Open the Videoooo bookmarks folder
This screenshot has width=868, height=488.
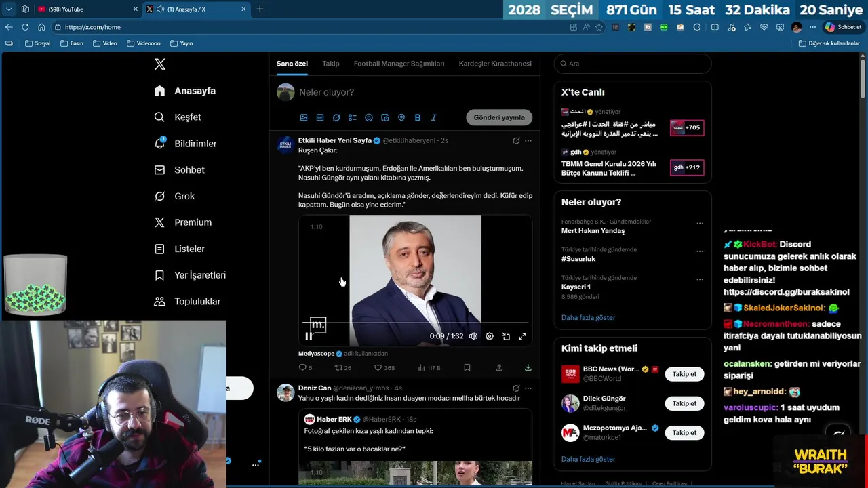click(143, 43)
